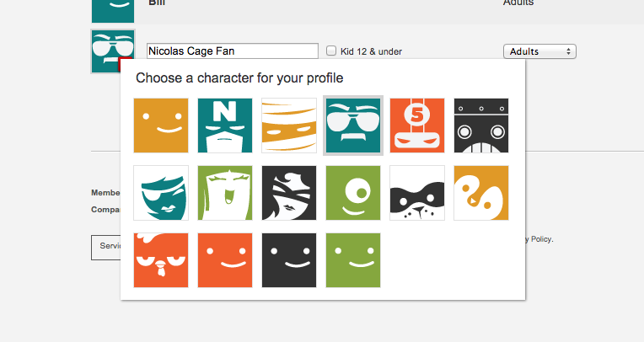This screenshot has height=342, width=644.
Task: Click the current profile avatar thumbnail
Action: [112, 49]
